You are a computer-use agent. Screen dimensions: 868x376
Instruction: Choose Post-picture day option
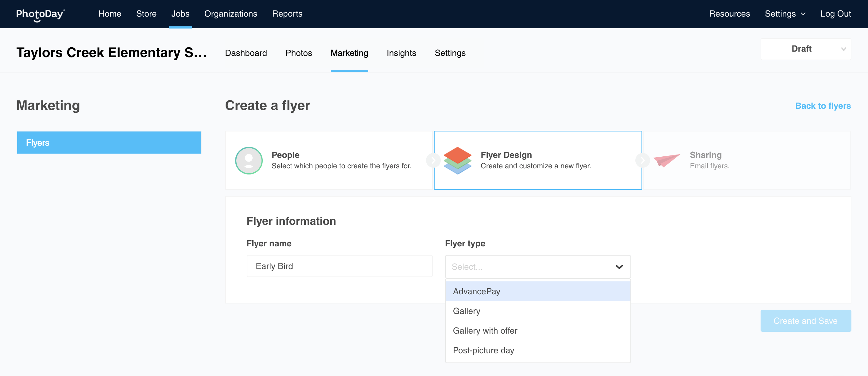click(538, 350)
